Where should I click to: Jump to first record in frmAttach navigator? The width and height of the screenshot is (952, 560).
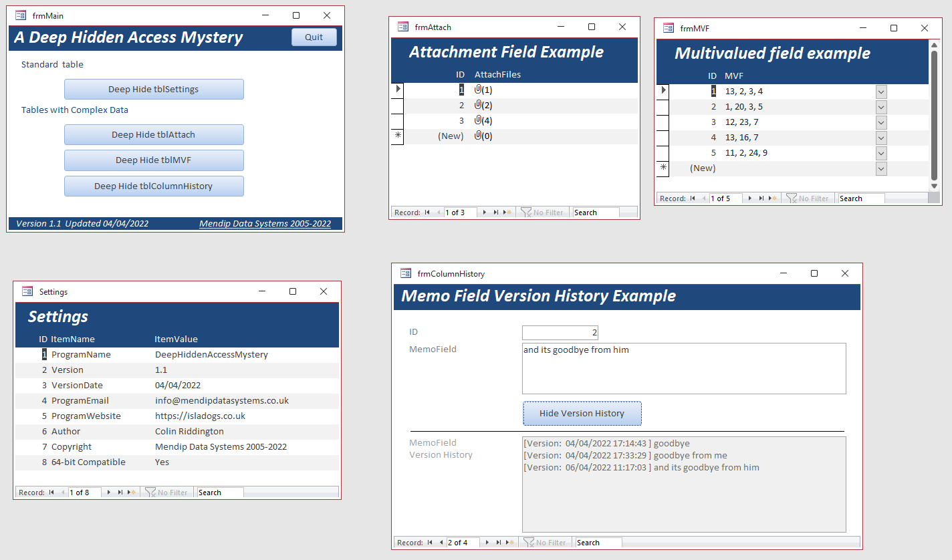click(x=427, y=213)
